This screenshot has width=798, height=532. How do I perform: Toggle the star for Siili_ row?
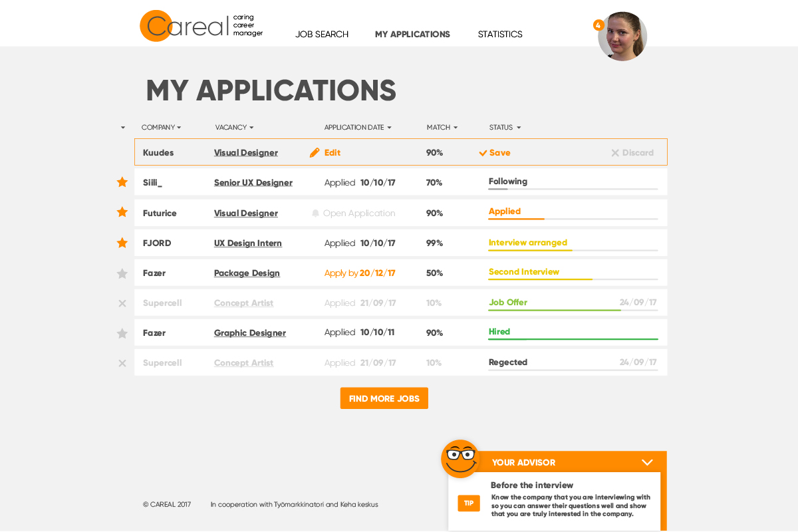tap(122, 182)
